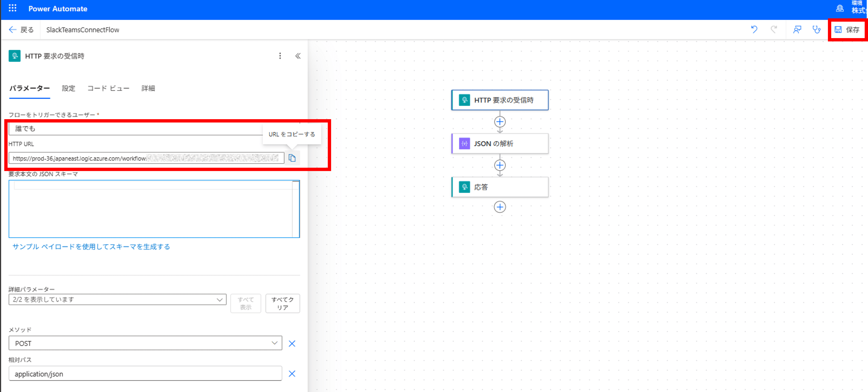Click the 相対パス input field
The width and height of the screenshot is (868, 392).
[145, 374]
